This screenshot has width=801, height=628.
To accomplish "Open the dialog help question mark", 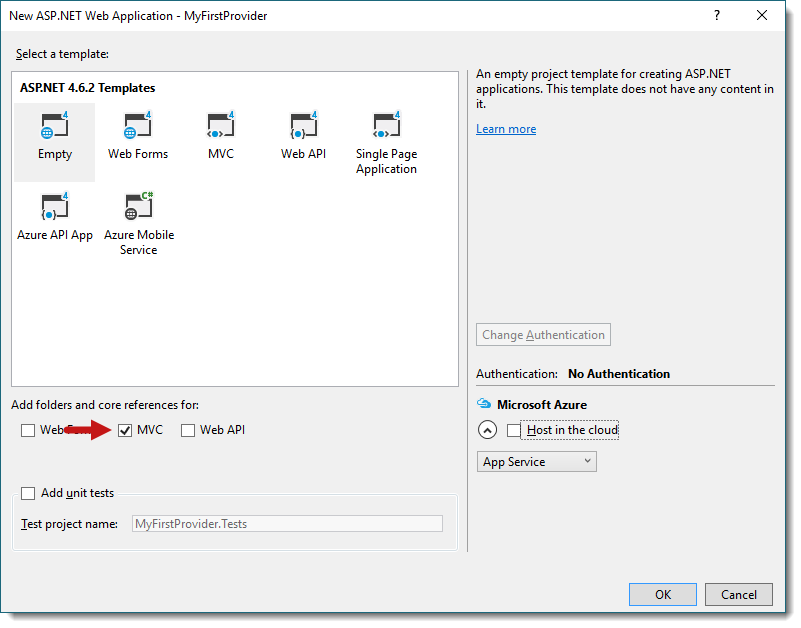I will click(x=717, y=15).
